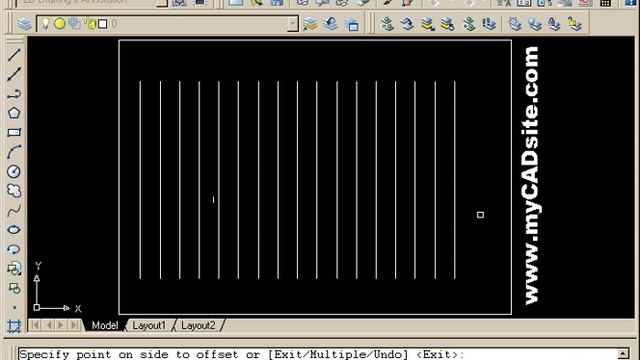Click the command window scroll-up arrow

pyautogui.click(x=623, y=353)
